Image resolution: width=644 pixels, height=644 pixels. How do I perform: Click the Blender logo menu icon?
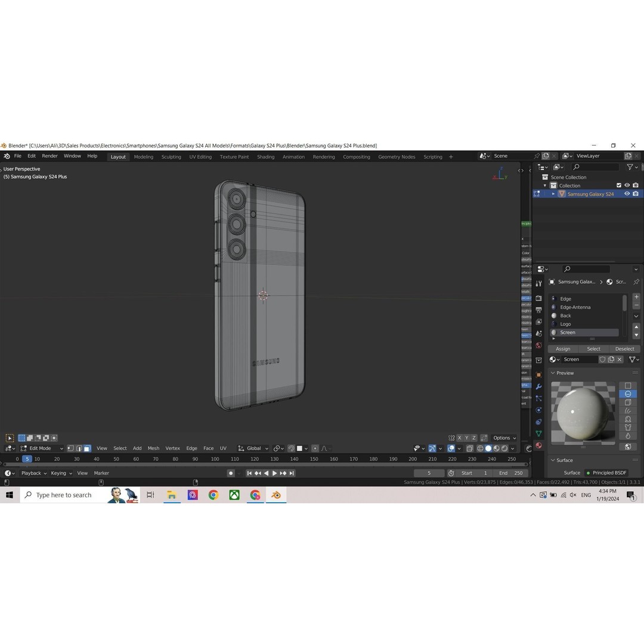(x=7, y=156)
